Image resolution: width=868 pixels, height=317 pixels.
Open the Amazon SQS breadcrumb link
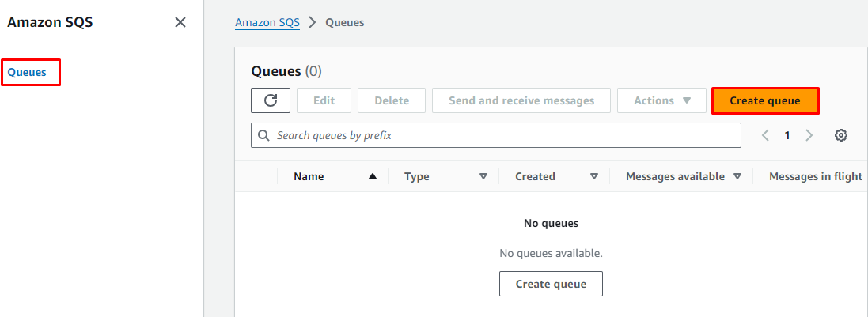click(267, 22)
